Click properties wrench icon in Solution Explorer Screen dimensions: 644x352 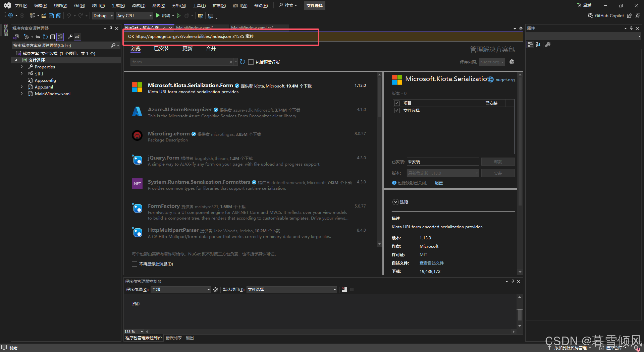point(70,37)
